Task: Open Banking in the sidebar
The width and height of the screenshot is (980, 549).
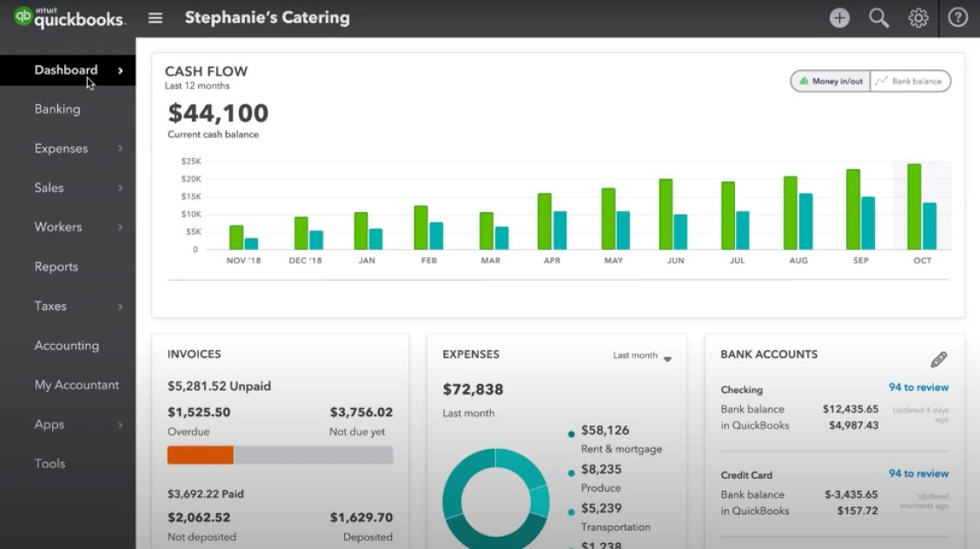Action: click(x=57, y=109)
